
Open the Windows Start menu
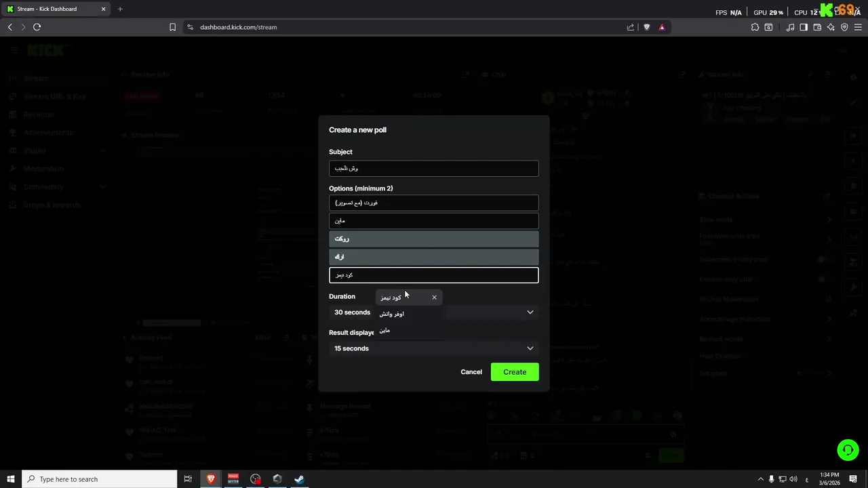[x=11, y=479]
